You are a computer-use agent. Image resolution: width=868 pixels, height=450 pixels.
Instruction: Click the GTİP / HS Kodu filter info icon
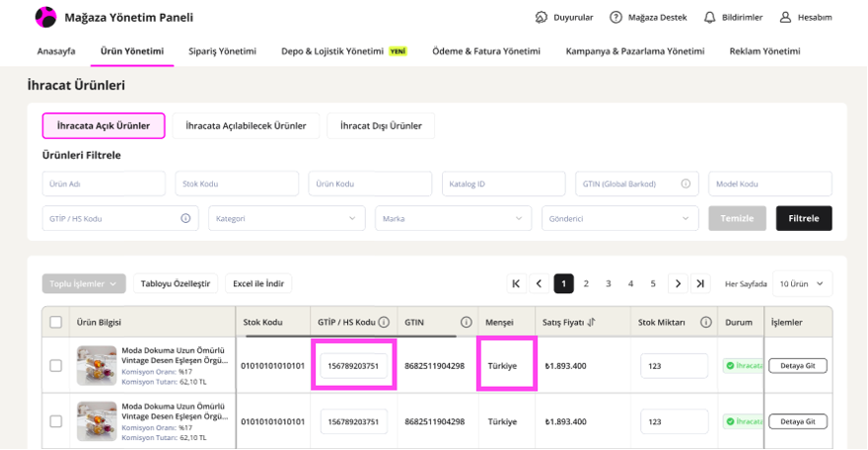pyautogui.click(x=185, y=219)
